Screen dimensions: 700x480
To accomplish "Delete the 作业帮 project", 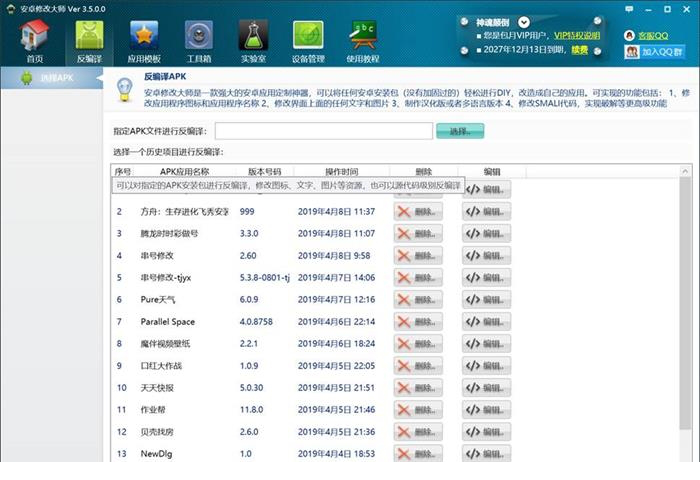I will pos(418,409).
